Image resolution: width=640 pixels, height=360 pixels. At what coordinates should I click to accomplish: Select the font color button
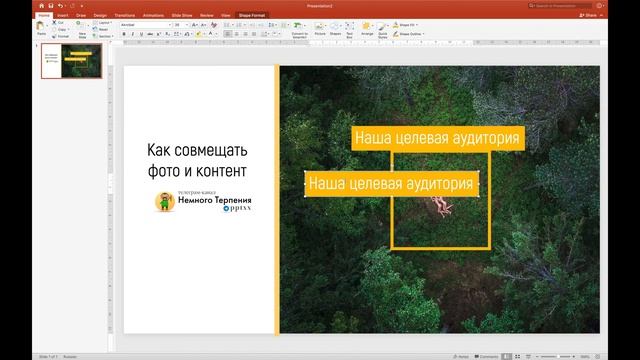pos(211,34)
